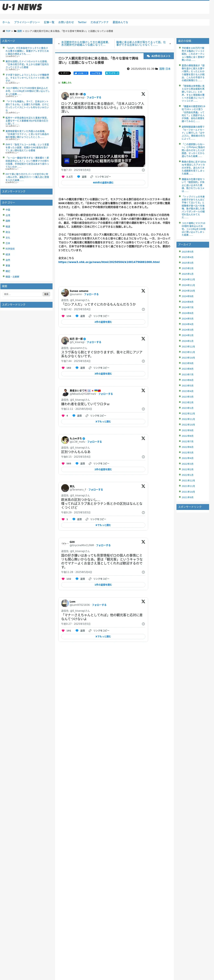Open info icon beside 午後7:33 timestamp
The width and height of the screenshot is (214, 980).
click(143, 170)
